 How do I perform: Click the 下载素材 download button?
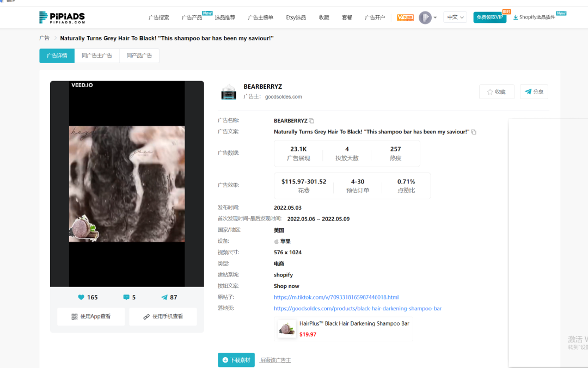(236, 360)
